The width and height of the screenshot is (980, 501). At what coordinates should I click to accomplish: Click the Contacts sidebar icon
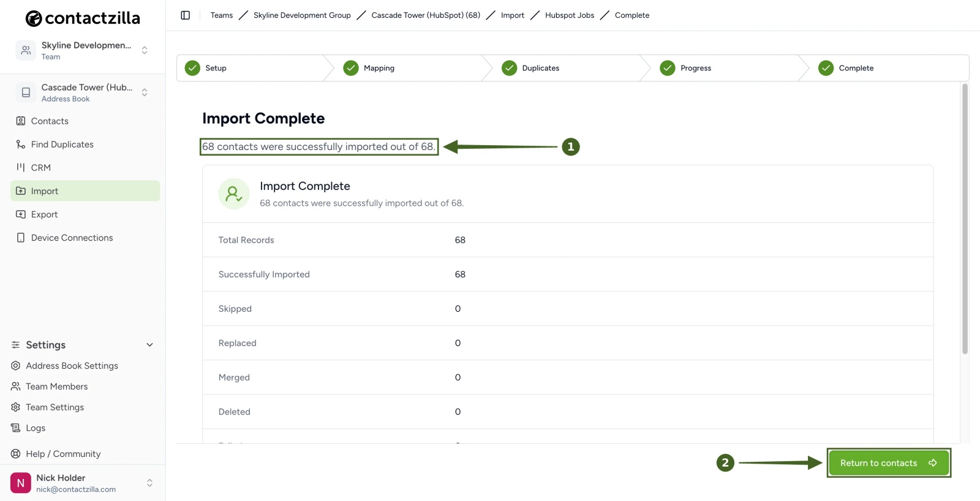(x=21, y=121)
